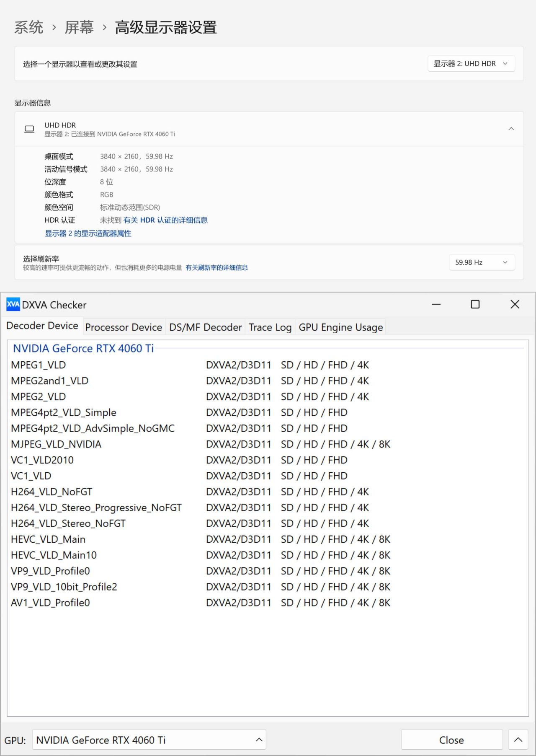Collapse the UHD HDR display info section
This screenshot has width=536, height=756.
(511, 129)
